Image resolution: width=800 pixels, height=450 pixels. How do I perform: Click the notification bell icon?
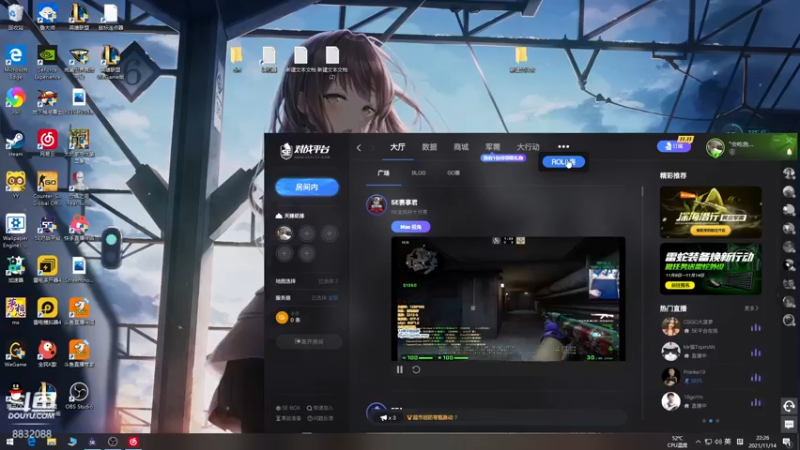[789, 152]
